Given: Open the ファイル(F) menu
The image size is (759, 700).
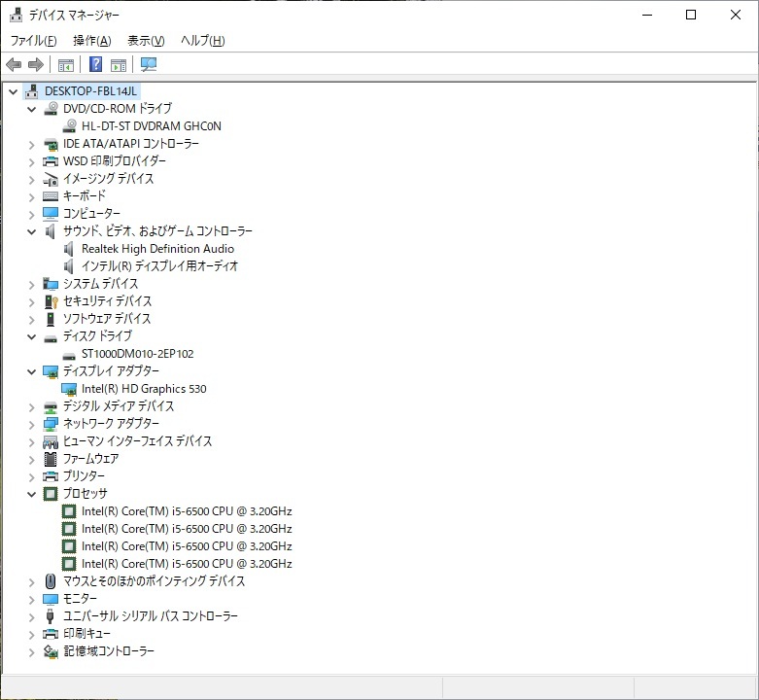Looking at the screenshot, I should (33, 41).
